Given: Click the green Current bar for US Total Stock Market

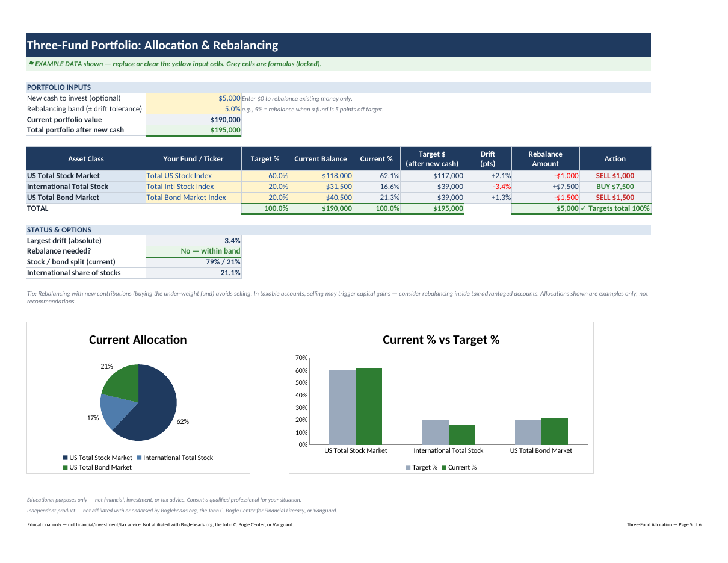Looking at the screenshot, I should pos(369,406).
